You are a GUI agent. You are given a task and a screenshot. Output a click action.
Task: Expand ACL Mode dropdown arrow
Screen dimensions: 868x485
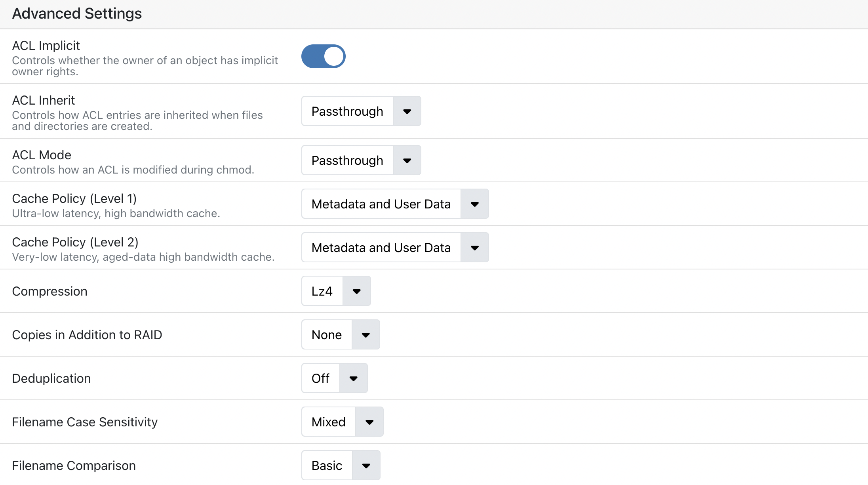pyautogui.click(x=407, y=160)
